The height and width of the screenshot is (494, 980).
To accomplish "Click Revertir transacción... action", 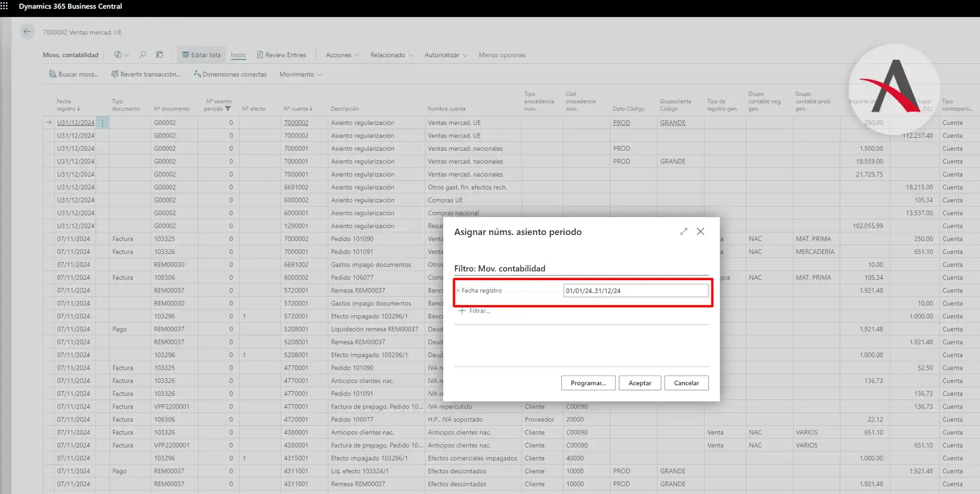I will coord(146,74).
